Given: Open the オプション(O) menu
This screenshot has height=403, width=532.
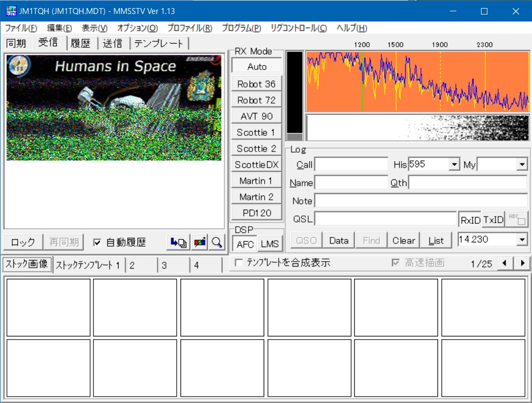Looking at the screenshot, I should tap(137, 28).
